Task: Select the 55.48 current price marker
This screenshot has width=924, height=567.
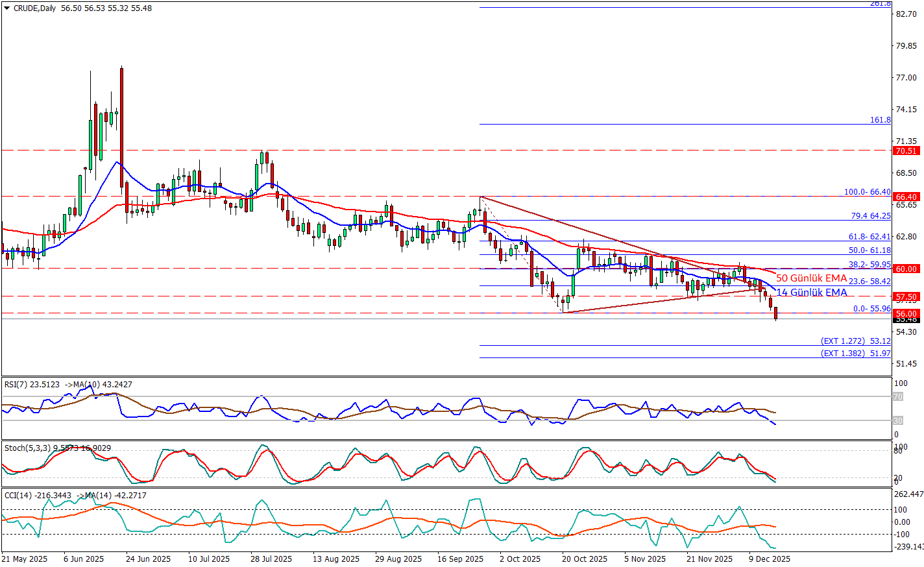Action: pyautogui.click(x=906, y=319)
